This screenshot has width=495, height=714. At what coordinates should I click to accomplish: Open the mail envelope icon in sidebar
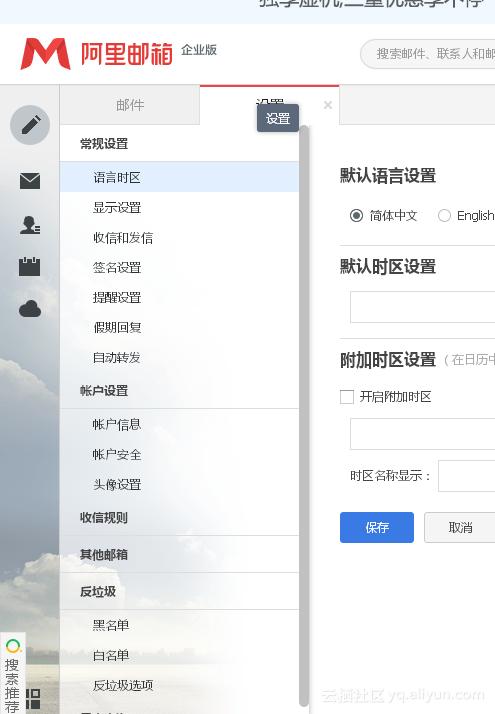coord(30,181)
